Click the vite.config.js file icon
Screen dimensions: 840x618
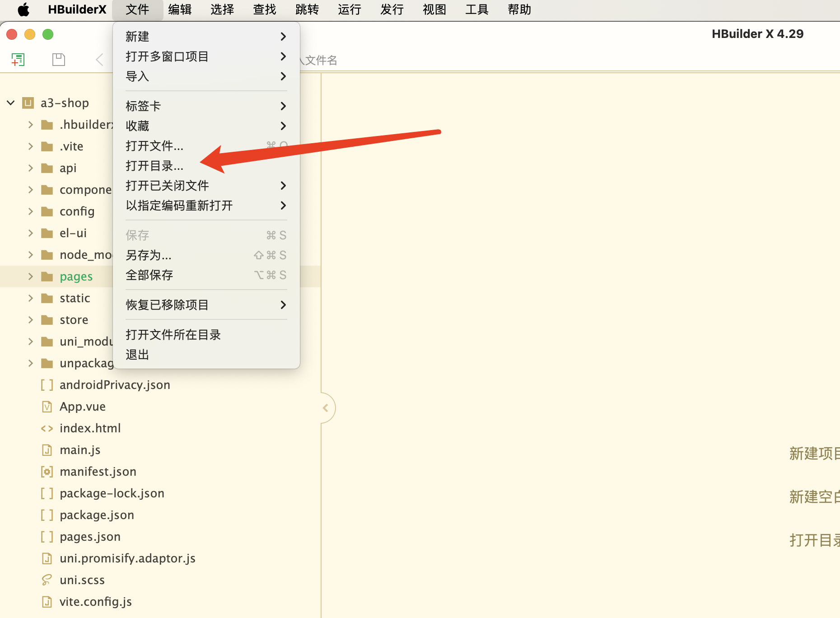click(47, 602)
